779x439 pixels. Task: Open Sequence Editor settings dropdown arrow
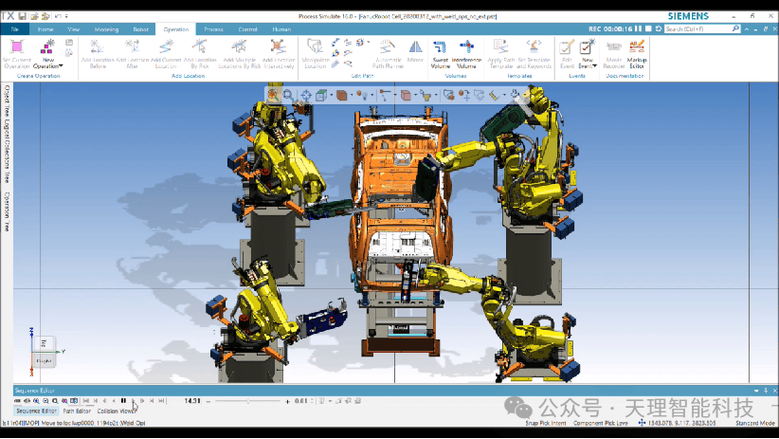330,401
